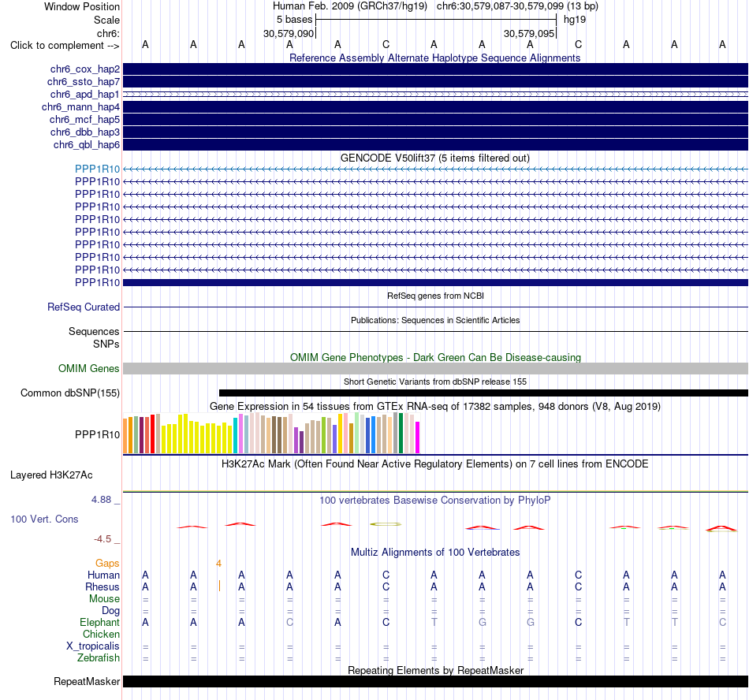Click the PPP1R10 label beside the GTEx chart
The image size is (749, 700).
coord(98,434)
